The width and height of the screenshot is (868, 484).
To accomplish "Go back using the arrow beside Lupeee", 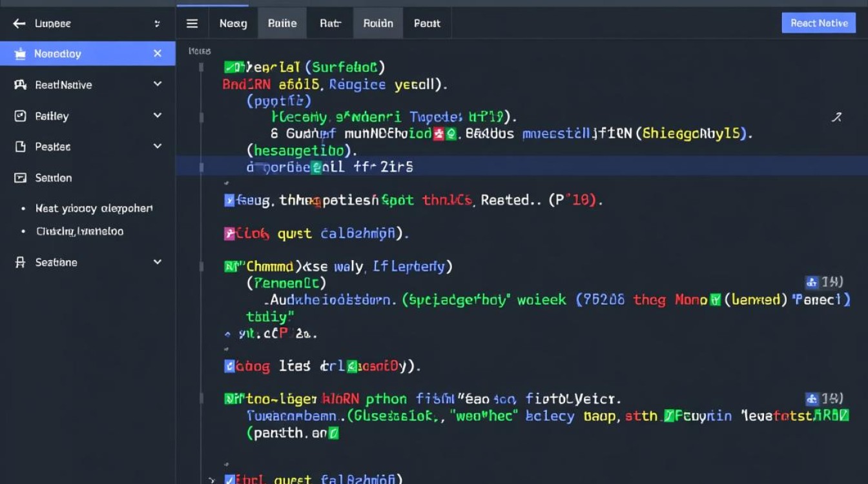I will 19,24.
